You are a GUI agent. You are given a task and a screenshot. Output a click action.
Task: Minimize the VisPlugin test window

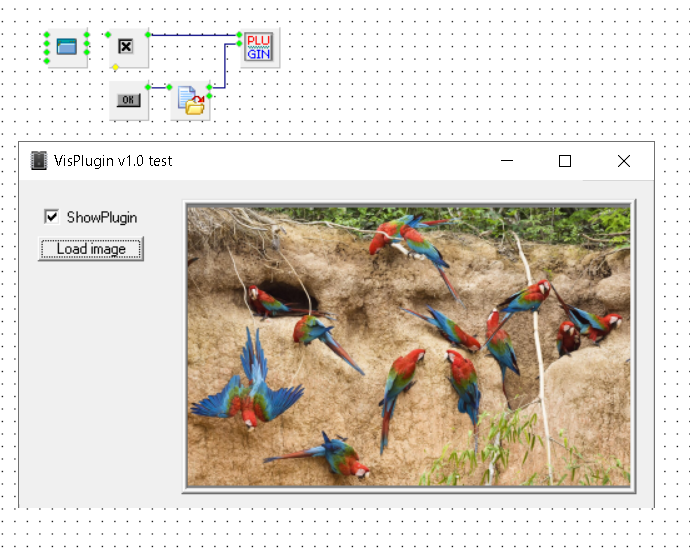point(507,161)
